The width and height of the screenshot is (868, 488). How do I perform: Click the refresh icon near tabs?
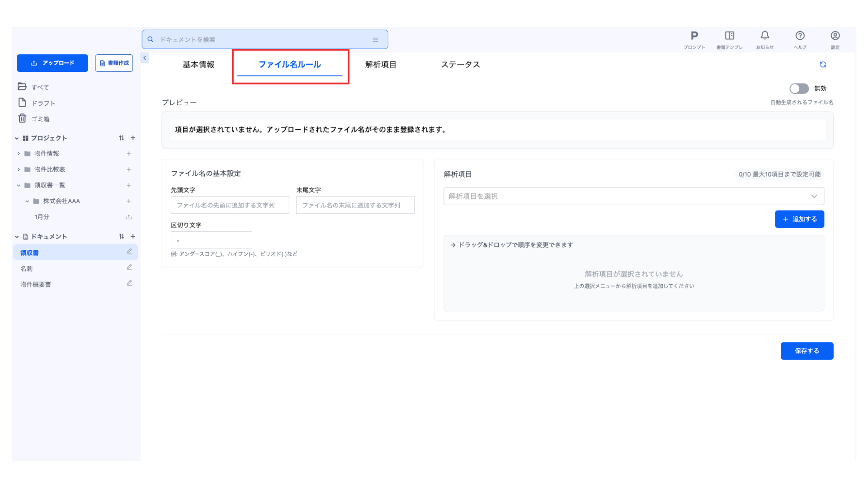click(x=823, y=65)
